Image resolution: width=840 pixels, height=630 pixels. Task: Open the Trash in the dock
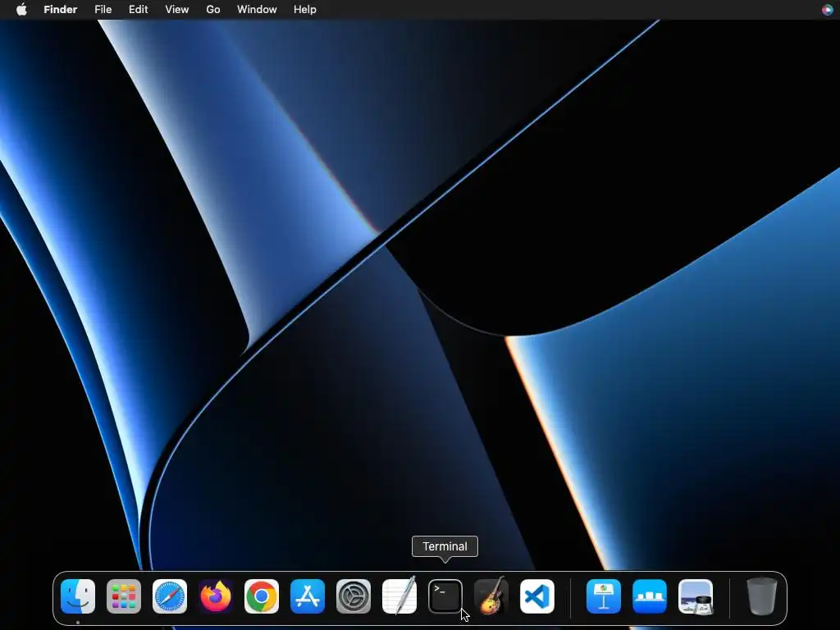coord(762,596)
